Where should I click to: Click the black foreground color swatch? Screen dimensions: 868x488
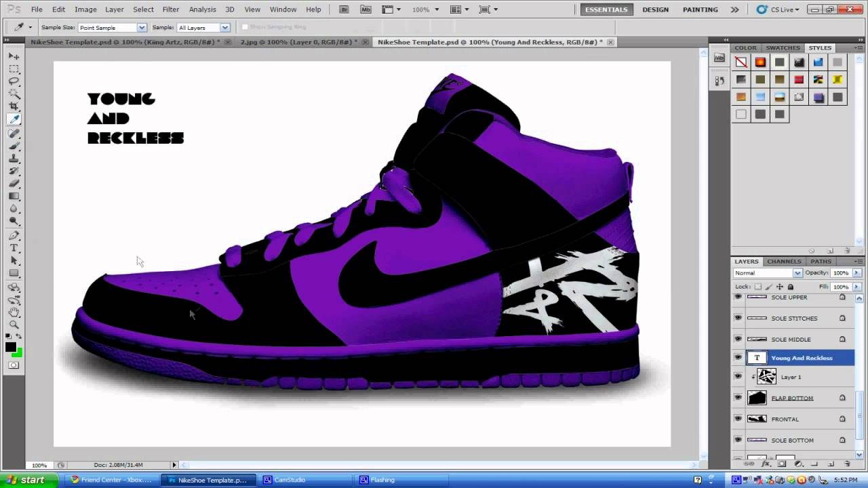click(10, 347)
